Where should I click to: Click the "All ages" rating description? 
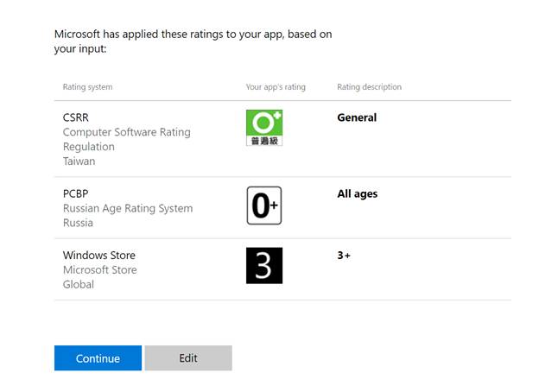358,193
